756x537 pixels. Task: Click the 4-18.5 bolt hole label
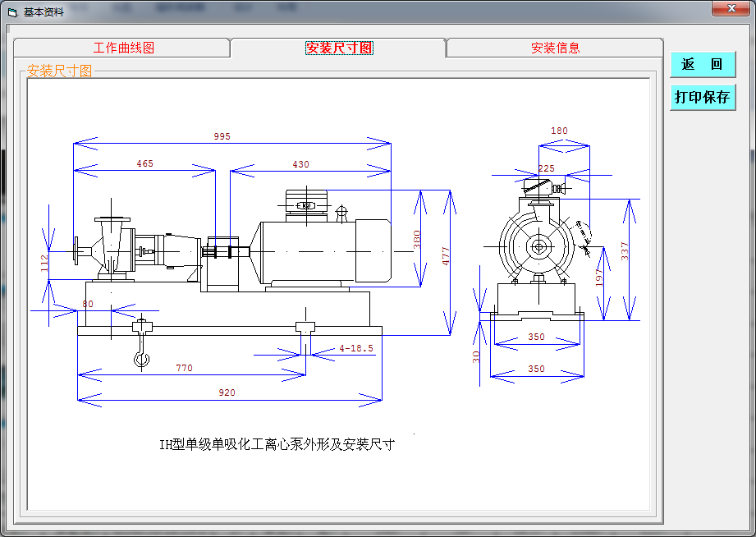click(356, 348)
